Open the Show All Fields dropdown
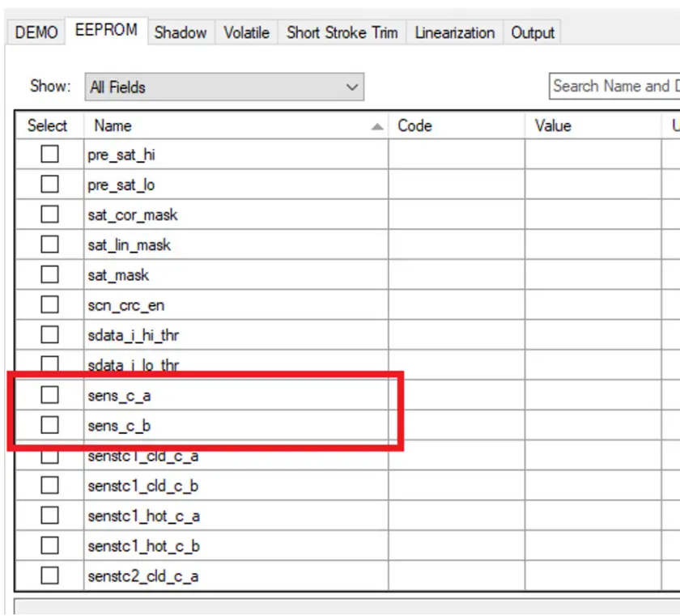Screen dimensions: 680x616 click(224, 87)
